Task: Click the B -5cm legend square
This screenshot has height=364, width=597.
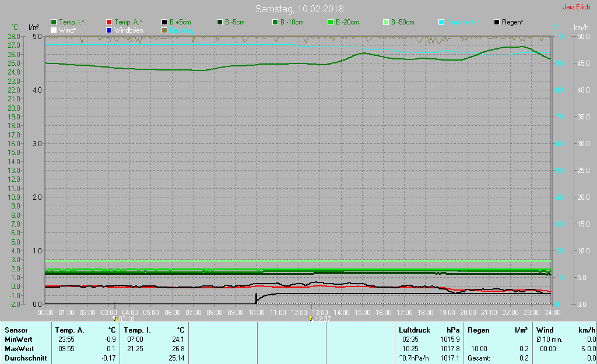Action: click(x=220, y=22)
